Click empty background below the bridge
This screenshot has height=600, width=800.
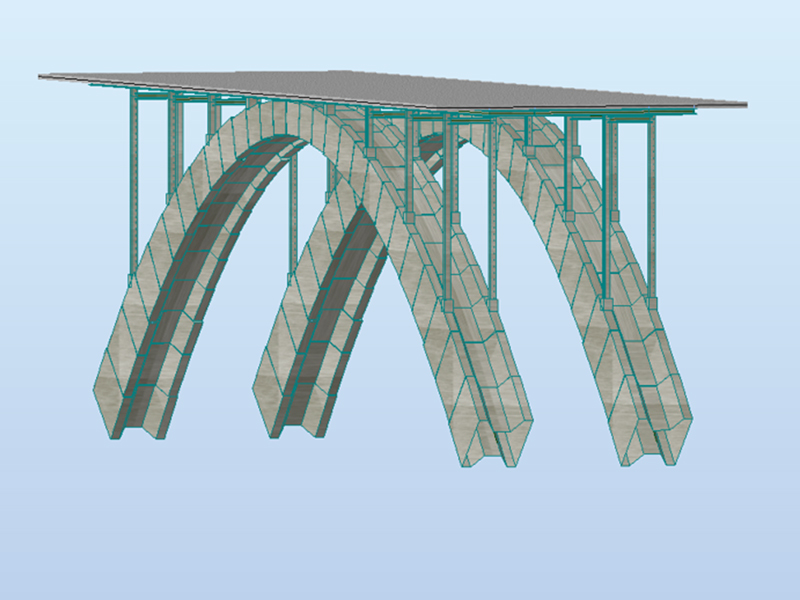[x=400, y=530]
